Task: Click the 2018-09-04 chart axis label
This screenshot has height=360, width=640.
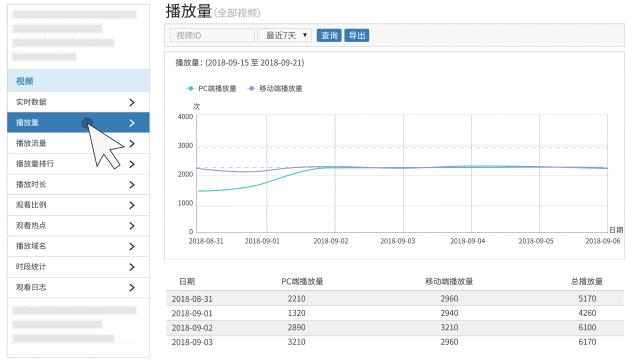Action: click(x=467, y=241)
